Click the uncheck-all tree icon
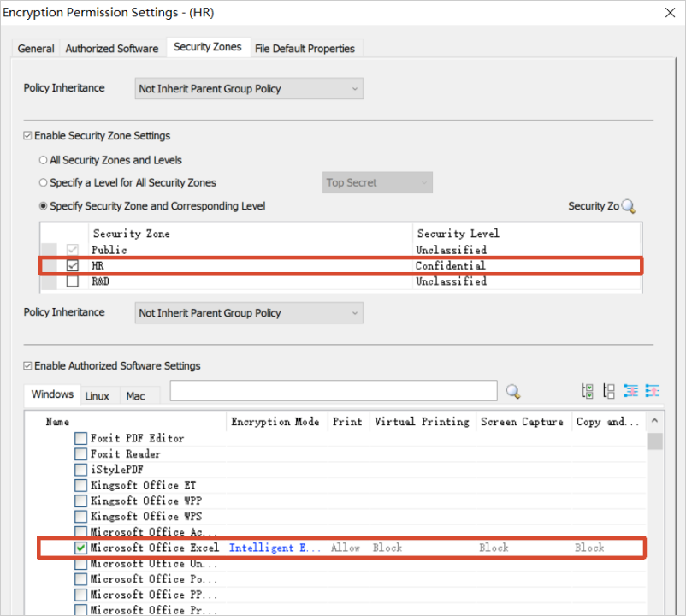Image resolution: width=686 pixels, height=616 pixels. point(609,391)
